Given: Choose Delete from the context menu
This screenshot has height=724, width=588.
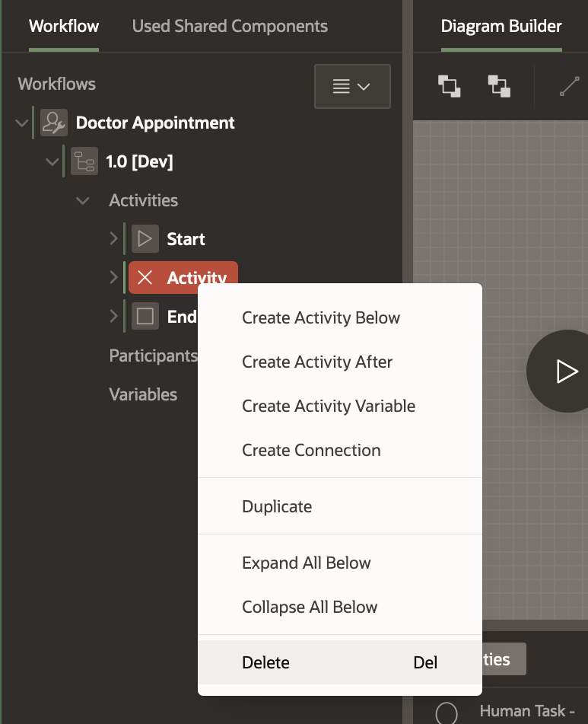Looking at the screenshot, I should (x=265, y=662).
